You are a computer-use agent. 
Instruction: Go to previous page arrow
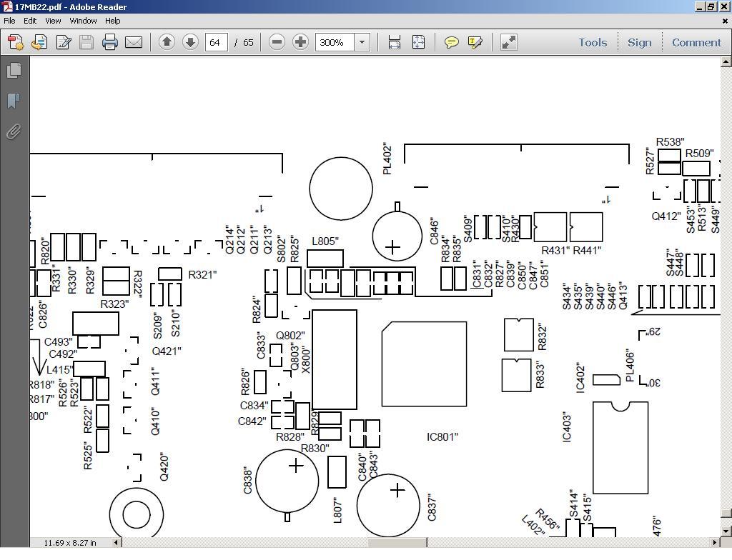(x=167, y=42)
